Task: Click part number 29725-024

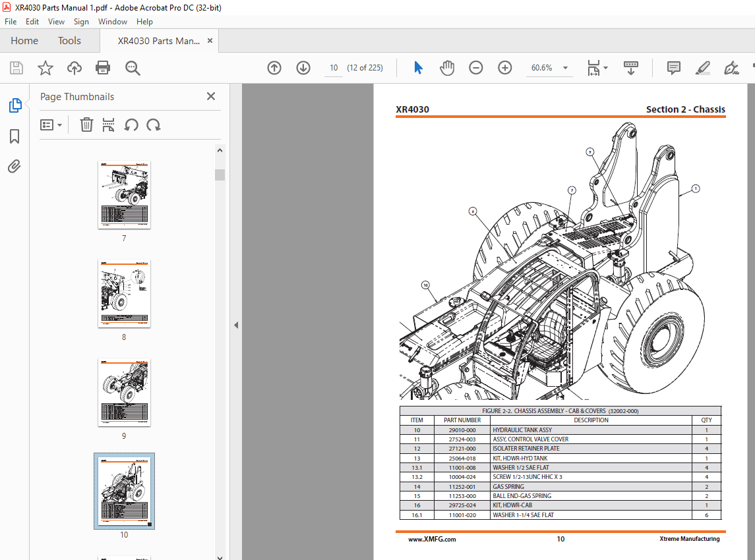Action: pyautogui.click(x=462, y=505)
